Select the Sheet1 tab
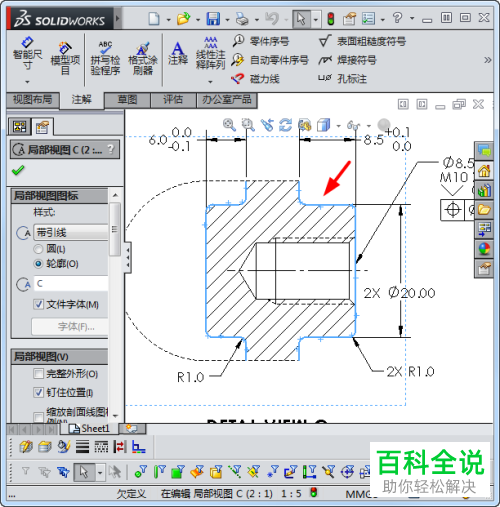Screen dimensions: 500x507 89,428
